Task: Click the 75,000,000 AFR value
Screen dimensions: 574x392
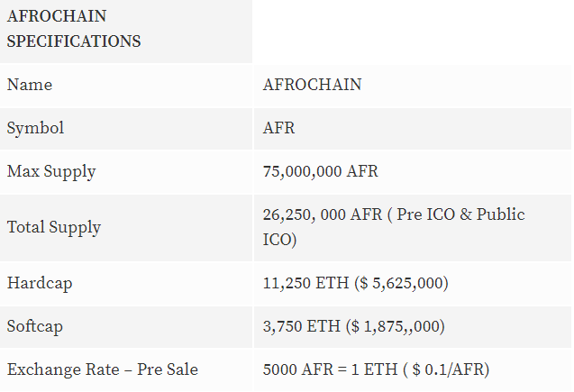Action: (320, 171)
